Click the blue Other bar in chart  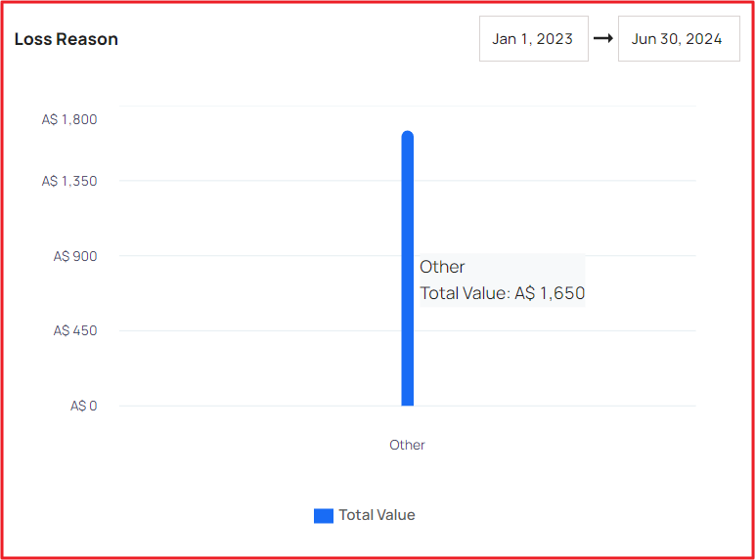(x=408, y=268)
